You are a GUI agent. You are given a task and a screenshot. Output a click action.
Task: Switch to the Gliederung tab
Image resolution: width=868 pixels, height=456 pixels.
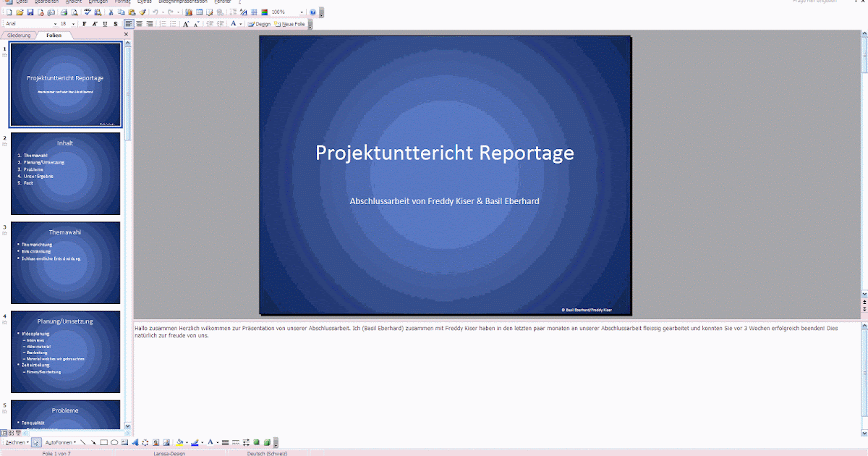[x=20, y=35]
